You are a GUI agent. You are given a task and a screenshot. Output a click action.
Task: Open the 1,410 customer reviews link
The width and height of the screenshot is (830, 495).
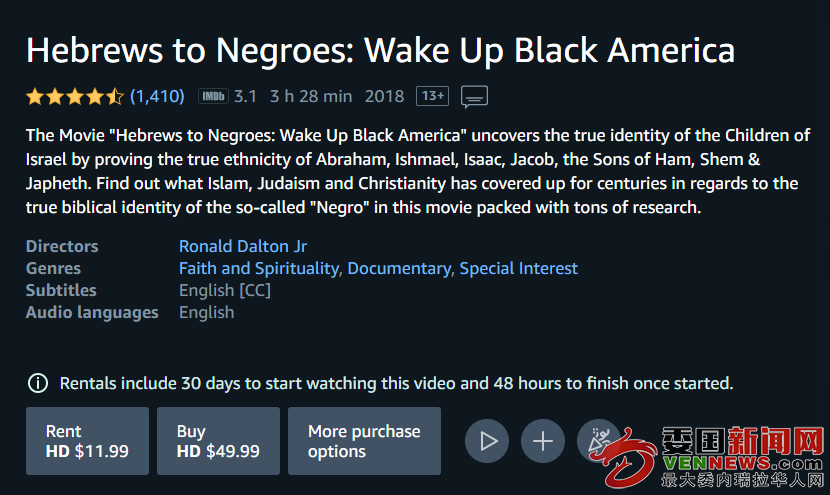pyautogui.click(x=157, y=96)
